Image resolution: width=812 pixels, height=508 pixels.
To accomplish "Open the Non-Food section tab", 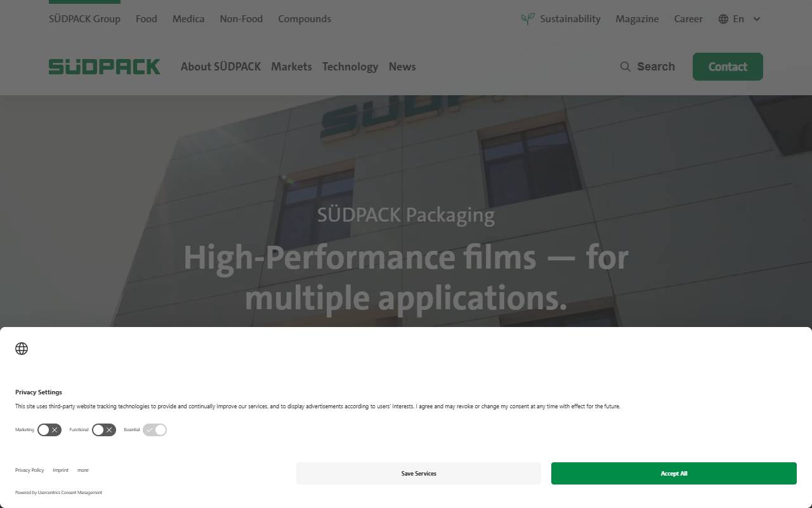I will pos(241,19).
